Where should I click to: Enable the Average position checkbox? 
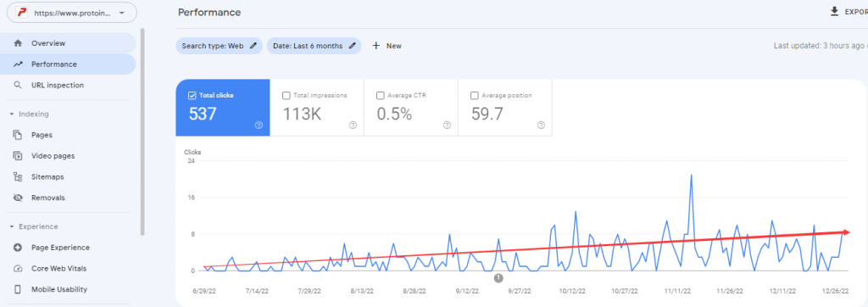pos(475,95)
